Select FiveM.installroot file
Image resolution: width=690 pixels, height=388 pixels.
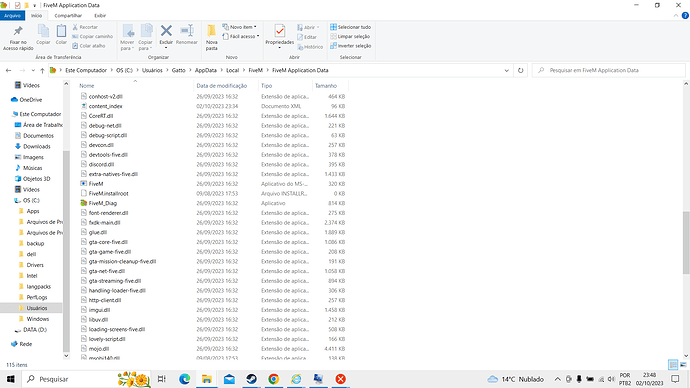click(108, 194)
